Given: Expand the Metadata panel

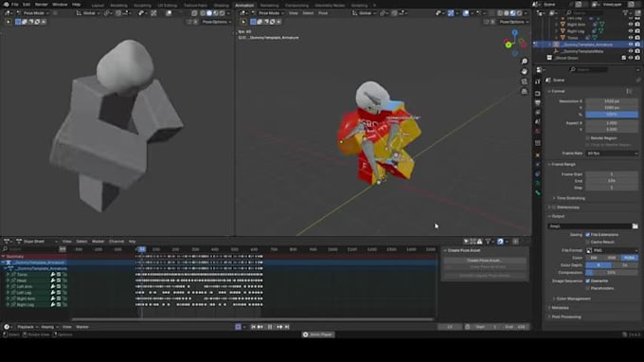Looking at the screenshot, I should 560,308.
